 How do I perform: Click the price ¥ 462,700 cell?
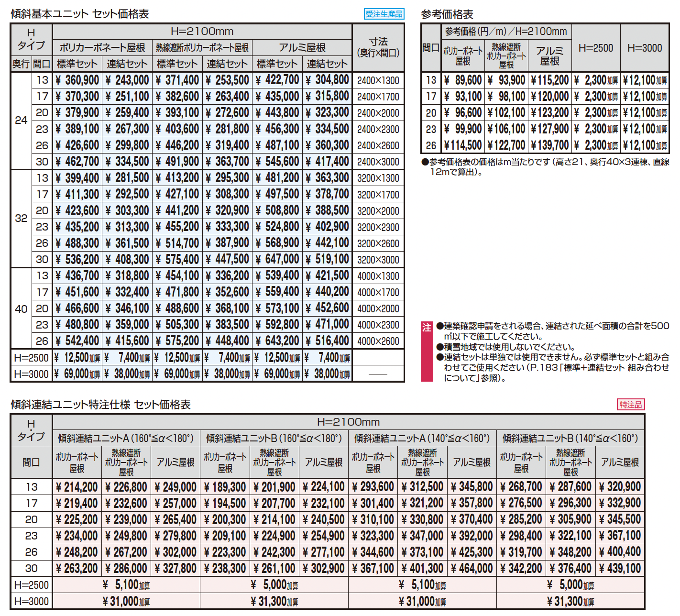tap(77, 162)
